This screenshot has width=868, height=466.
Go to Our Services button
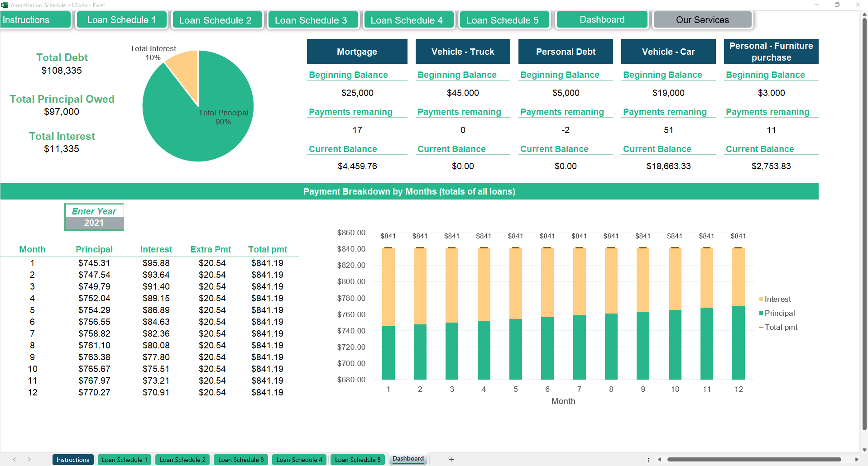702,20
